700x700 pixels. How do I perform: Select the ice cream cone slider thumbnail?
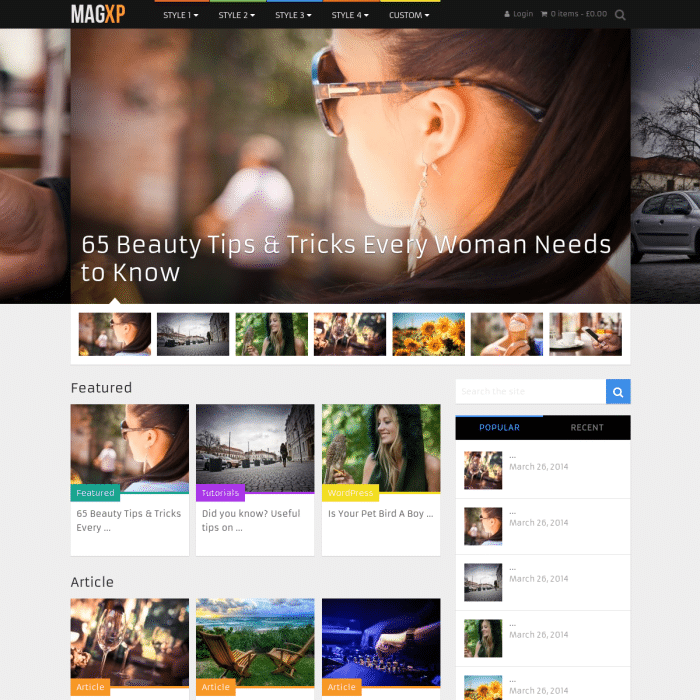tap(506, 334)
